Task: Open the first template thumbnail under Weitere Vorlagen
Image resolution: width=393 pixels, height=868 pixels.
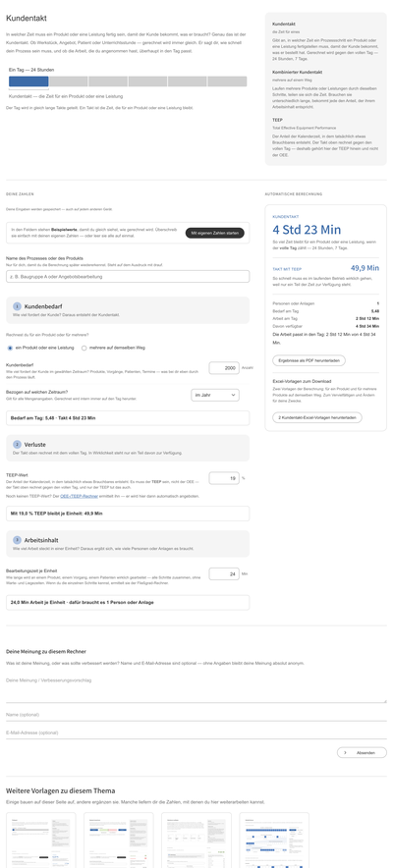Action: pos(41,840)
